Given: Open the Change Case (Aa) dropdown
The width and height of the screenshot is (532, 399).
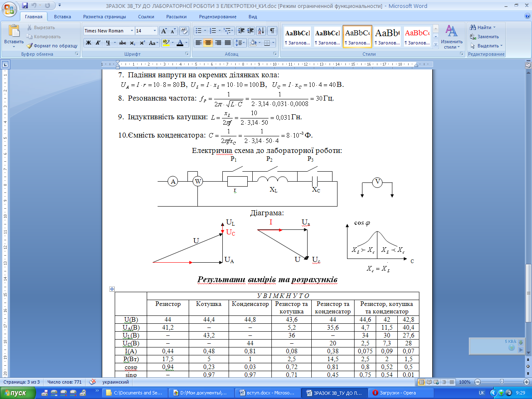Looking at the screenshot, I should 153,42.
